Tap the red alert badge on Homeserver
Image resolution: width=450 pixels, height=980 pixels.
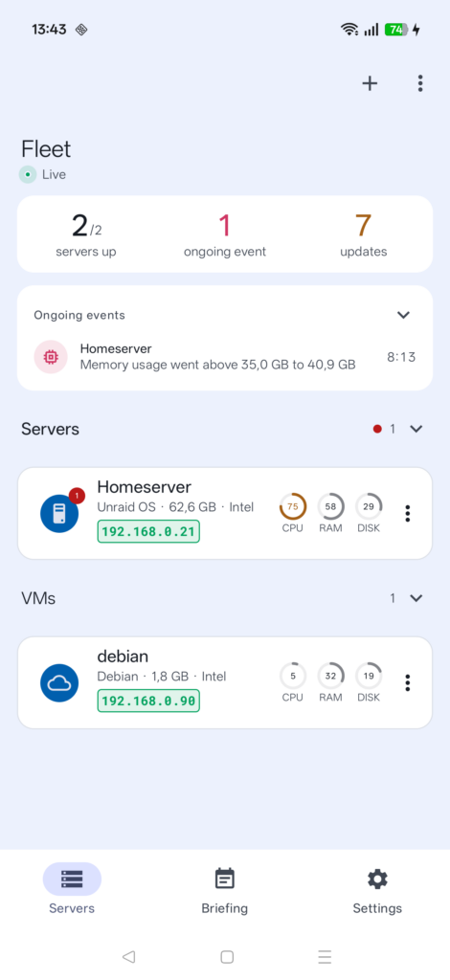77,496
